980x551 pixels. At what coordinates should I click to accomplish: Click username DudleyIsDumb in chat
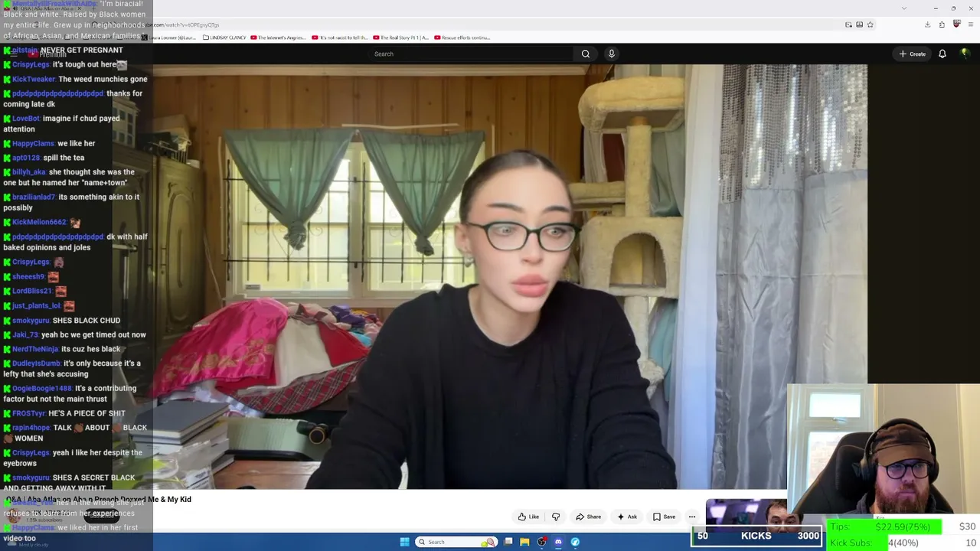[36, 364]
